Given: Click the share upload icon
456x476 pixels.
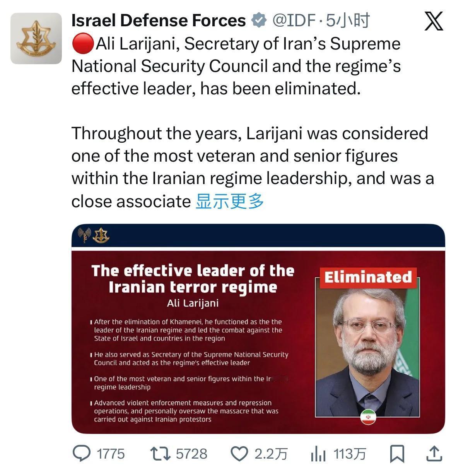Looking at the screenshot, I should coord(434,453).
